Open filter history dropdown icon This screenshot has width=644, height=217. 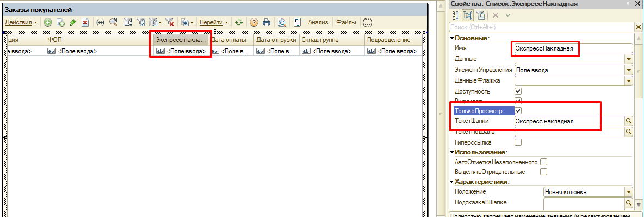(x=155, y=22)
